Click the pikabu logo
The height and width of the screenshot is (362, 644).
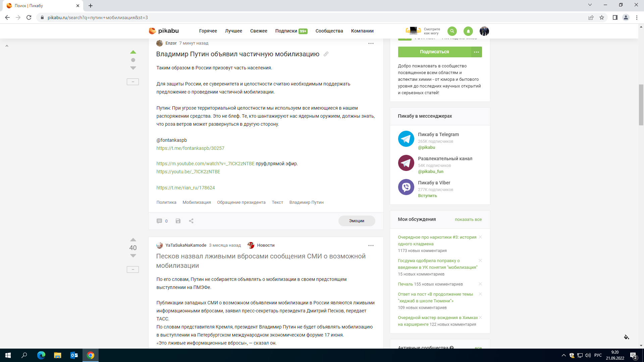click(x=164, y=31)
